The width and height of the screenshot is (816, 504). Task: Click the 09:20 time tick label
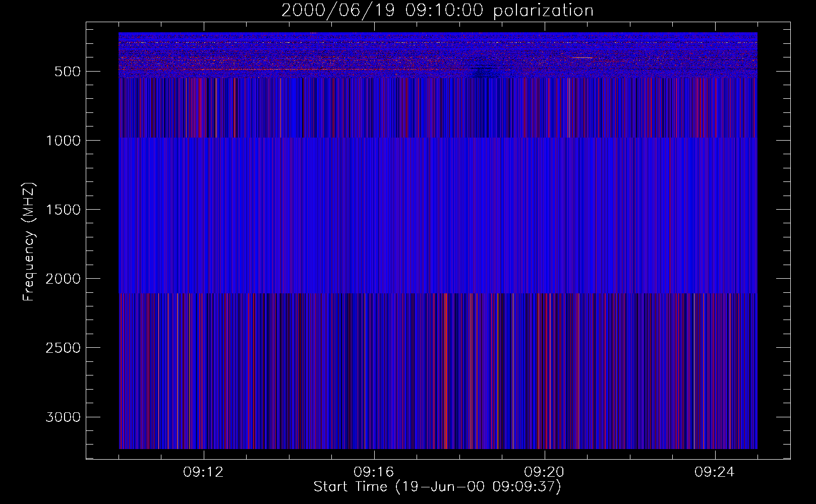coord(544,472)
